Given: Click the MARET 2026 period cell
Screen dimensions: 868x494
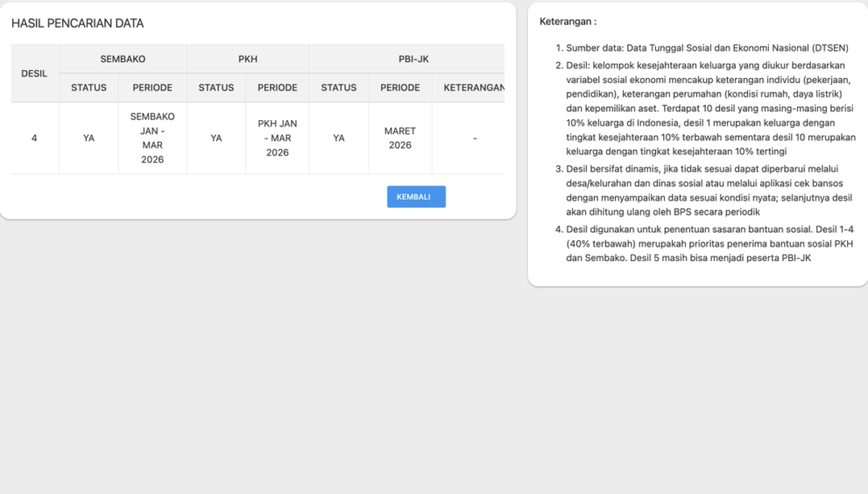Looking at the screenshot, I should 399,138.
